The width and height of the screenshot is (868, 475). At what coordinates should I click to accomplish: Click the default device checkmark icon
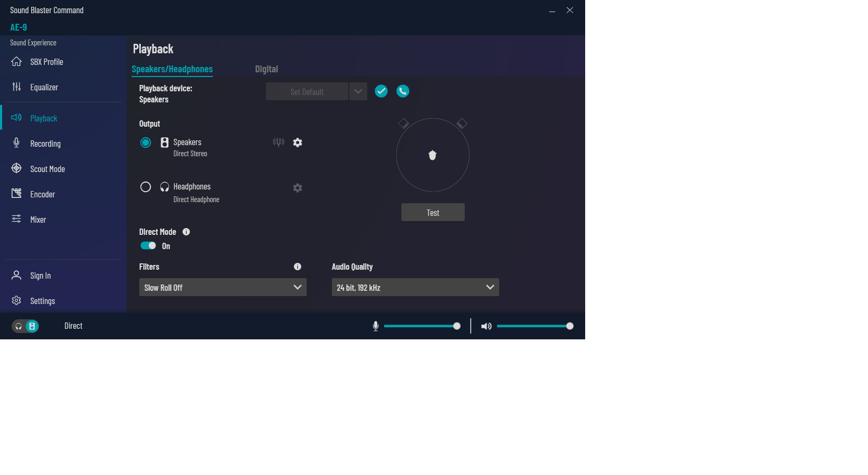click(x=381, y=91)
